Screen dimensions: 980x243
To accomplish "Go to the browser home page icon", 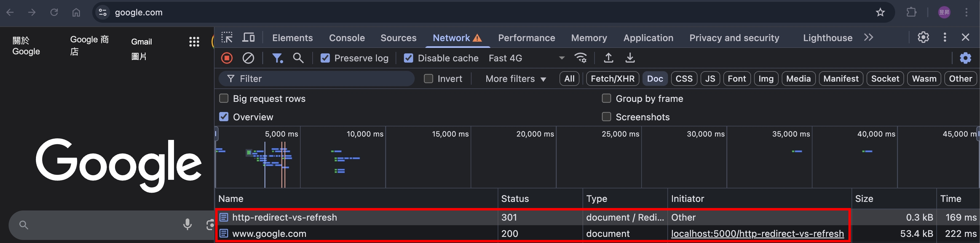I will click(76, 13).
